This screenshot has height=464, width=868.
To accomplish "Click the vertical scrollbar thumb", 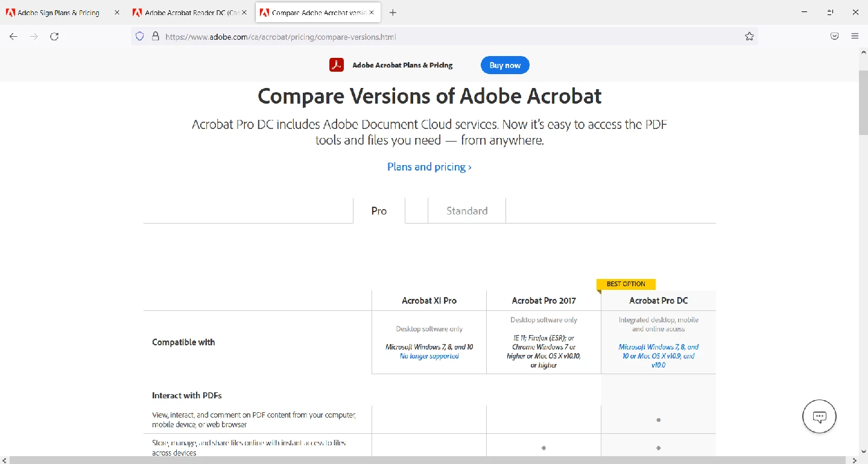I will tap(863, 102).
